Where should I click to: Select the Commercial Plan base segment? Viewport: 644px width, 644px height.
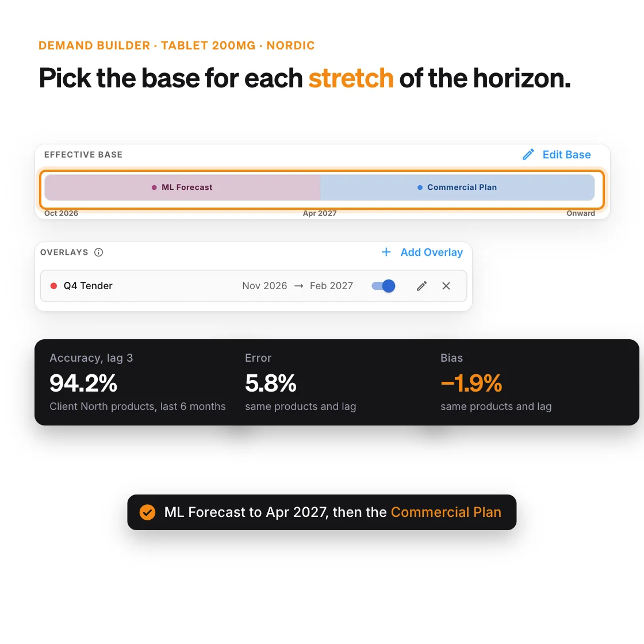click(458, 187)
